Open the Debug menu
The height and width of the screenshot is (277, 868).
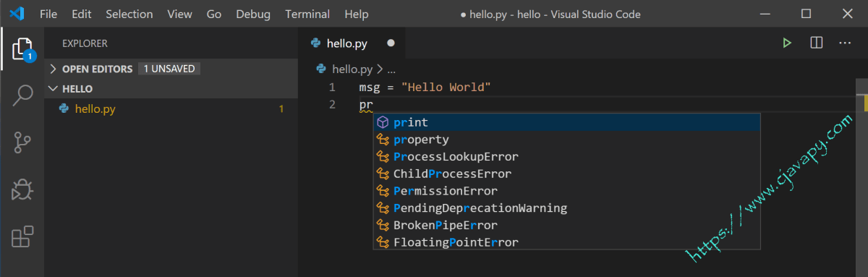tap(253, 14)
